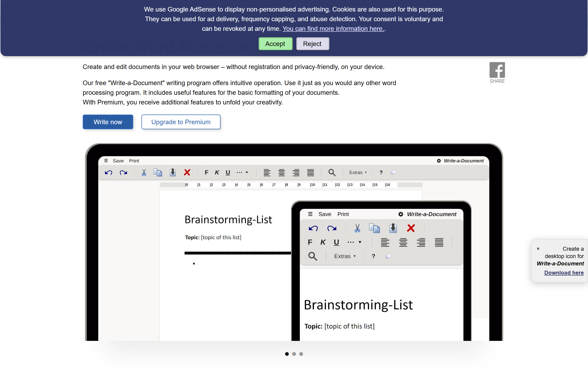Select the first carousel dot
588x368 pixels.
(x=287, y=354)
